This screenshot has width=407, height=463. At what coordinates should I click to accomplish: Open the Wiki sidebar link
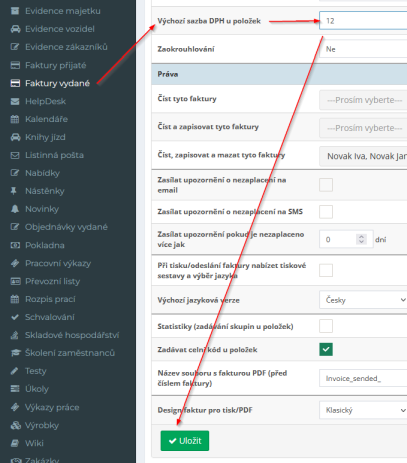click(34, 443)
